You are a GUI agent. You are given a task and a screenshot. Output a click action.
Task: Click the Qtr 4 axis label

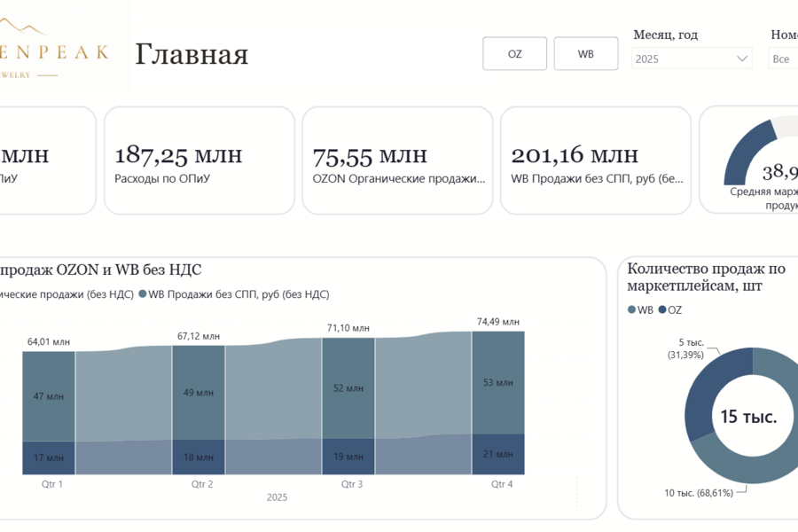502,484
